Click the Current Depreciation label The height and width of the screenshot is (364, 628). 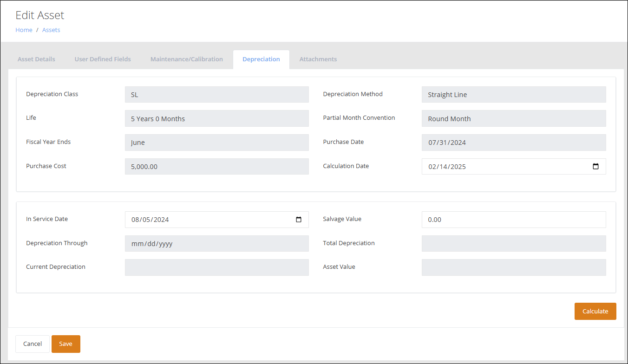(x=56, y=267)
